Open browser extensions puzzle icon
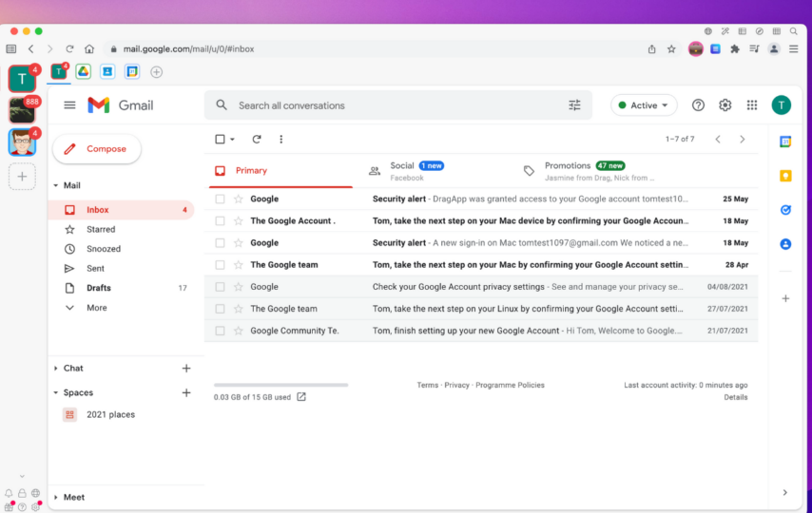Viewport: 812px width, 513px height. pyautogui.click(x=734, y=49)
